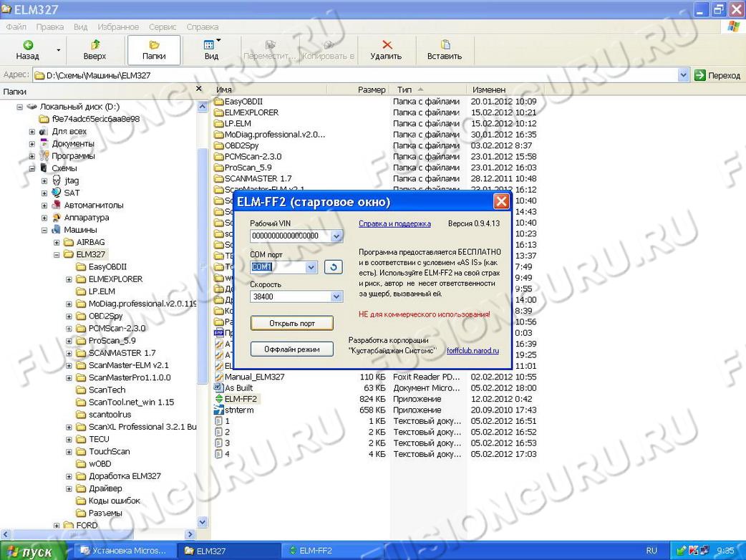The width and height of the screenshot is (746, 560).
Task: Close the ELM-FF2 startup dialog
Action: tap(501, 202)
